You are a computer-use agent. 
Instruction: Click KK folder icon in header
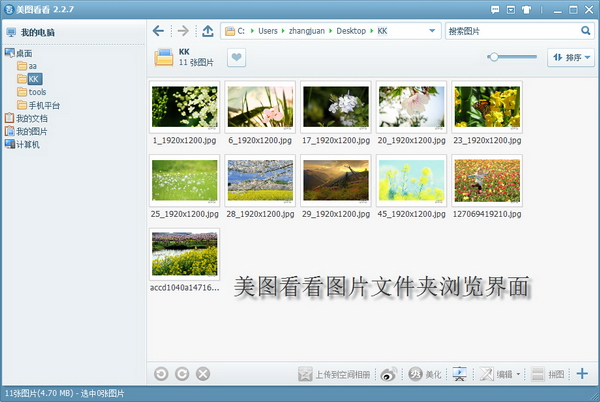click(x=164, y=57)
